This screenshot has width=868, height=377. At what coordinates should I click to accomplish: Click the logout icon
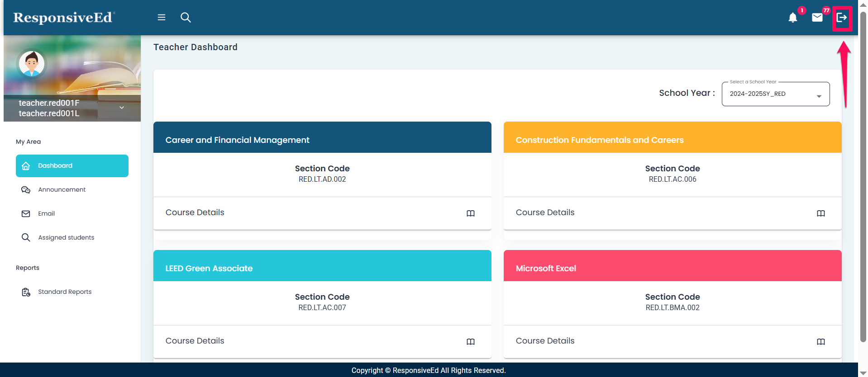point(841,18)
